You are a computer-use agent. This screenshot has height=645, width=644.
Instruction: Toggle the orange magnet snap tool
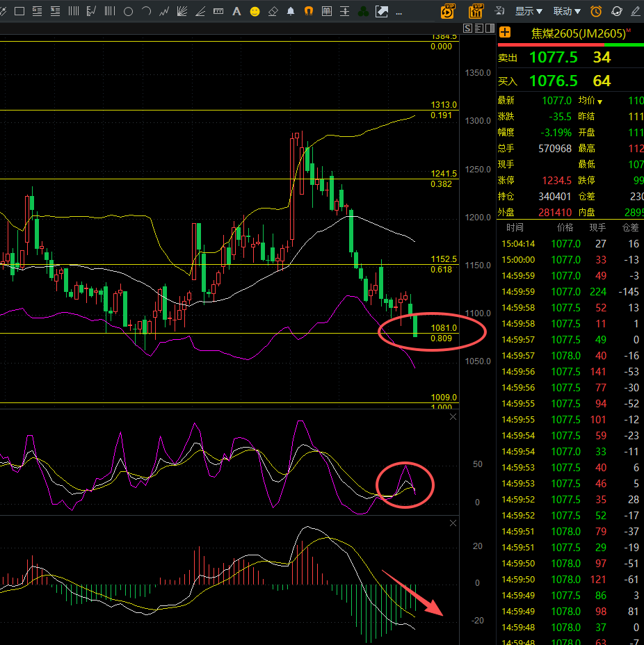point(309,12)
